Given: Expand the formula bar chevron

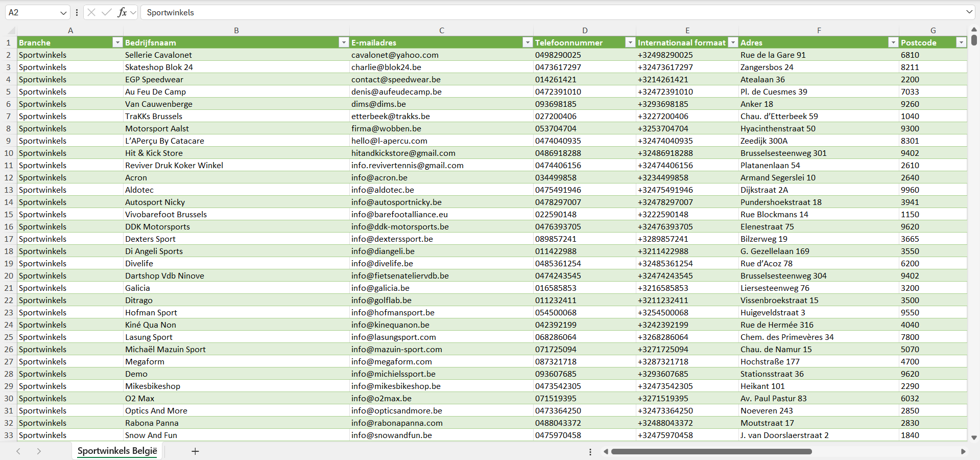Looking at the screenshot, I should pos(969,12).
